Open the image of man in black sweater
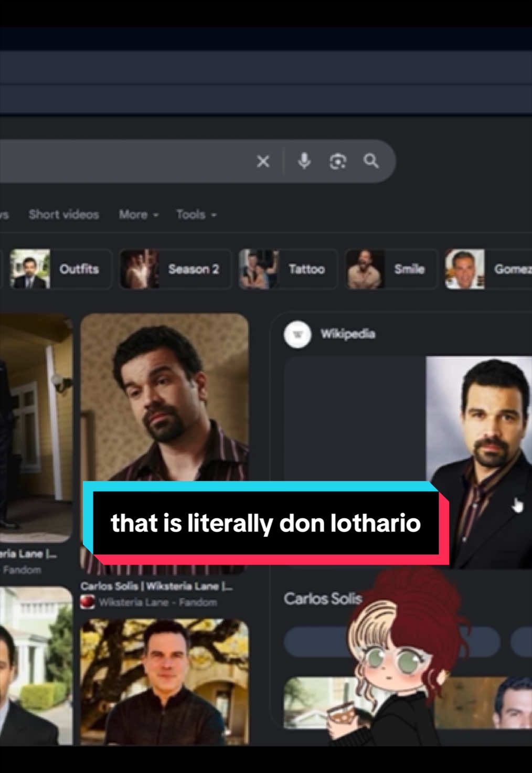Viewport: 532px width, 773px height. click(x=164, y=682)
